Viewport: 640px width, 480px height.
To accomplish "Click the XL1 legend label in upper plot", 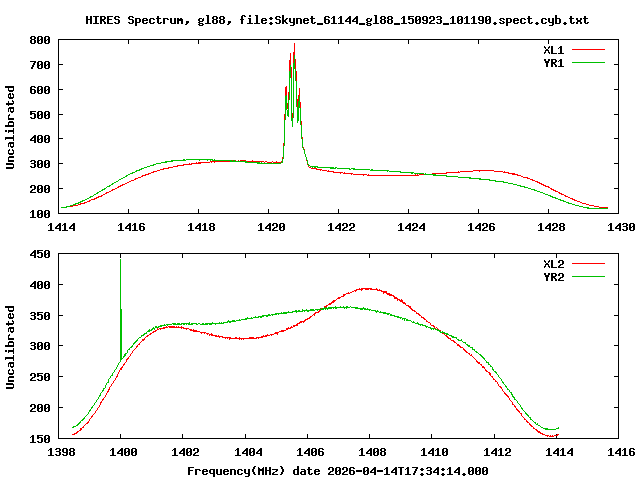I will point(553,49).
